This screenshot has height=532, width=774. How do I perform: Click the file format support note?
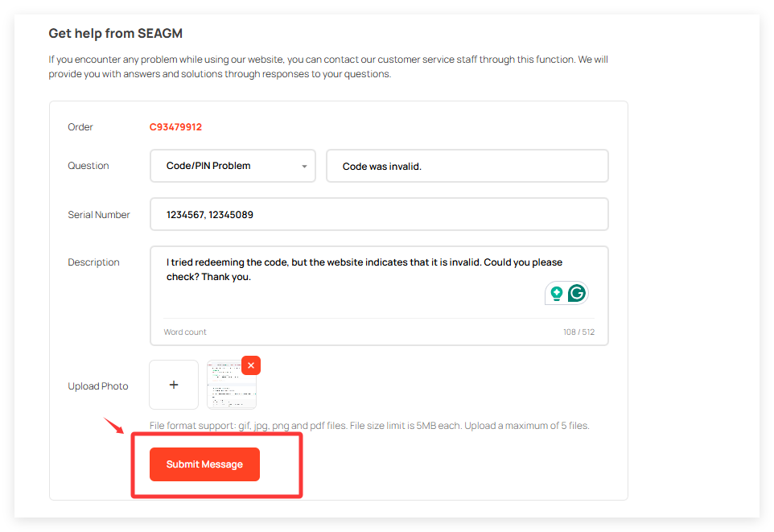tap(369, 425)
